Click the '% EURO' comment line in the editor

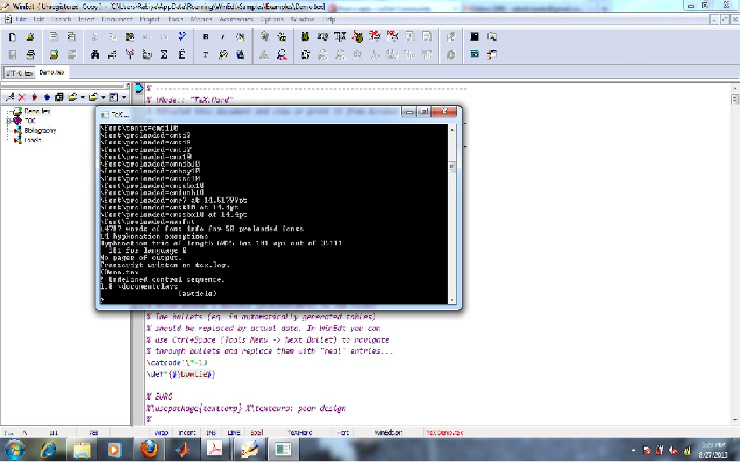coord(159,396)
